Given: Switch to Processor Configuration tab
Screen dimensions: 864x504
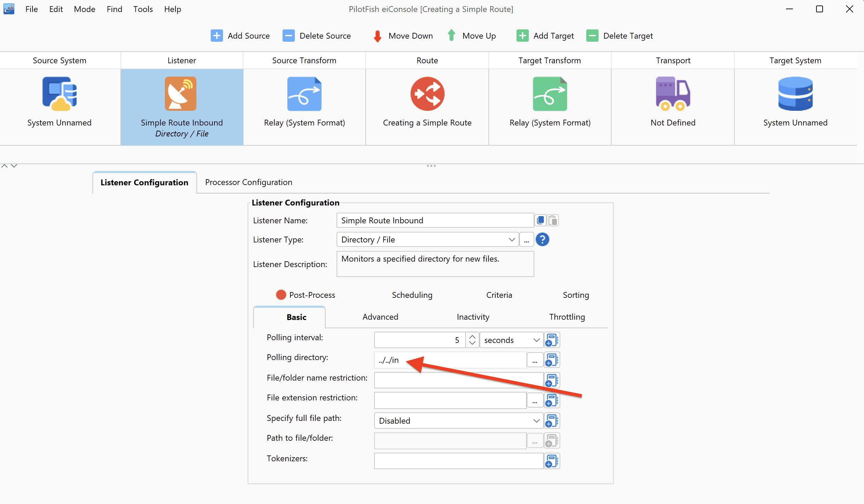Looking at the screenshot, I should click(x=249, y=182).
